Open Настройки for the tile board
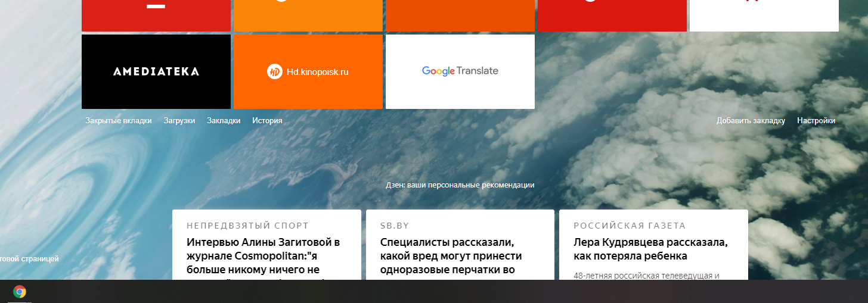The height and width of the screenshot is (303, 868). coord(816,120)
